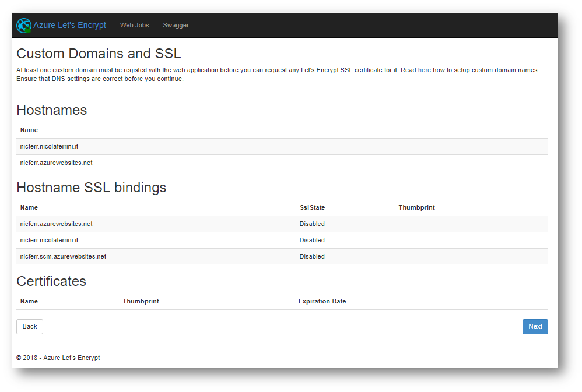Image resolution: width=582 pixels, height=392 pixels.
Task: Click the Certificates section heading
Action: click(x=51, y=281)
